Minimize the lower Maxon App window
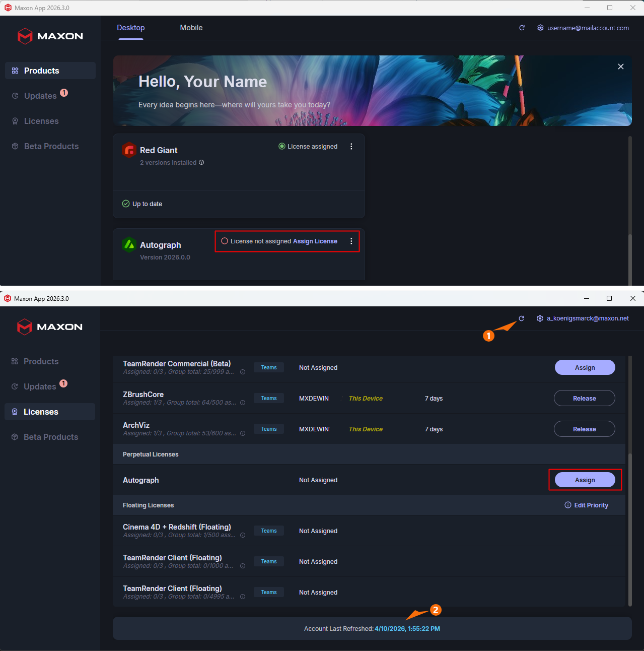644x651 pixels. tap(587, 298)
